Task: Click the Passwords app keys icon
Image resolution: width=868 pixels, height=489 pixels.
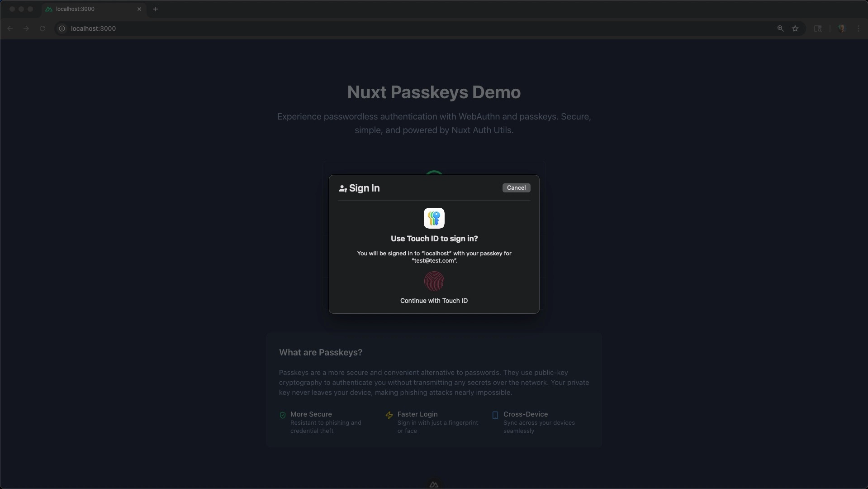Action: [434, 218]
